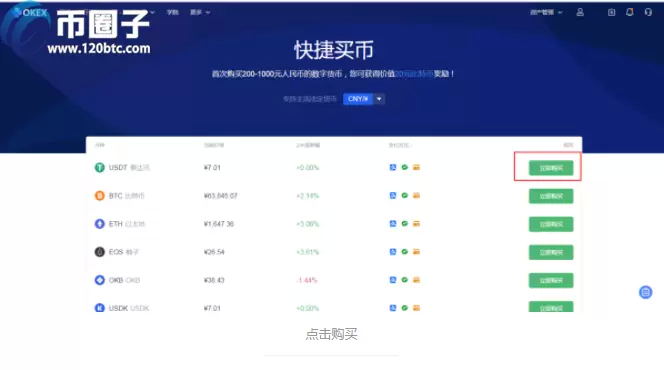Click the headset customer support icon
The width and height of the screenshot is (664, 370).
point(648,12)
